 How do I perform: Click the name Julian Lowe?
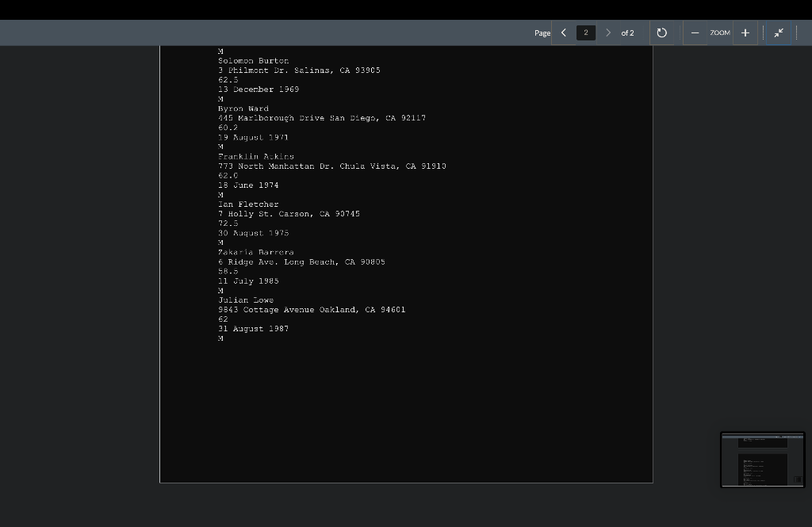point(246,300)
